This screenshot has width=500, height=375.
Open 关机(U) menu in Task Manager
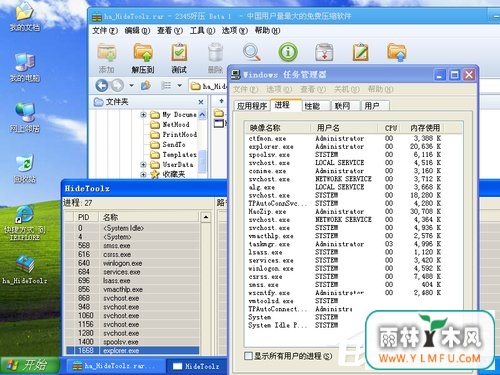pyautogui.click(x=347, y=89)
